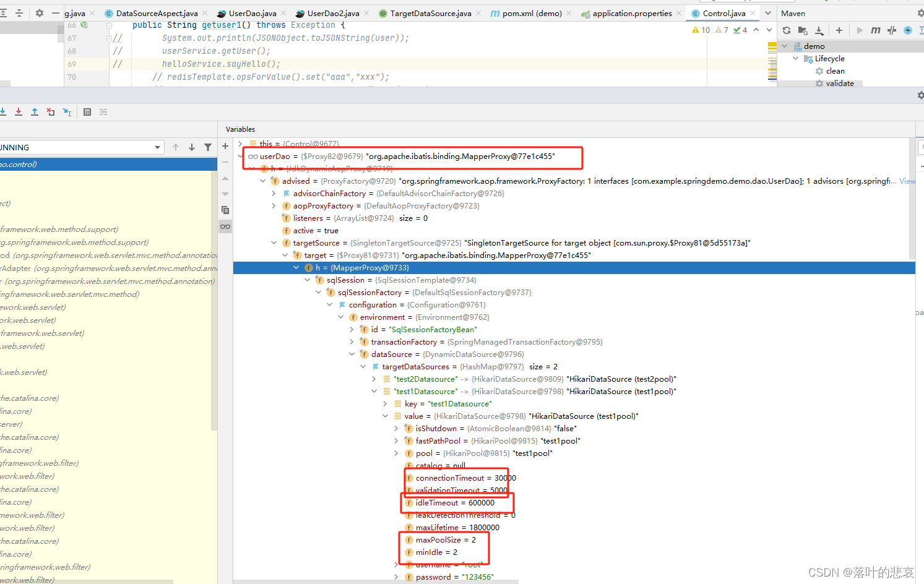Click the Force Step Into red icon
The height and width of the screenshot is (584, 924).
tap(19, 112)
